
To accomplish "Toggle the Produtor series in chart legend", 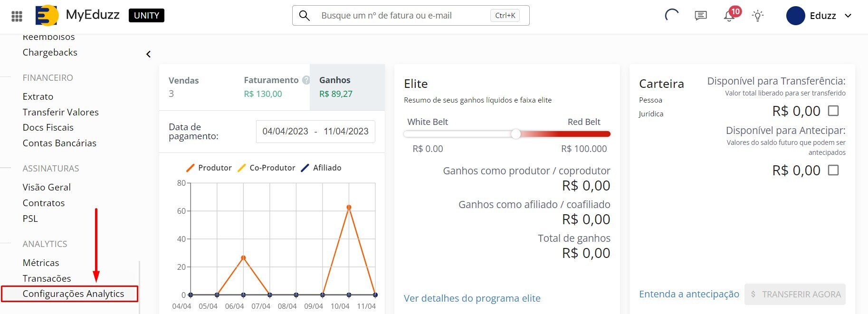I will [209, 168].
